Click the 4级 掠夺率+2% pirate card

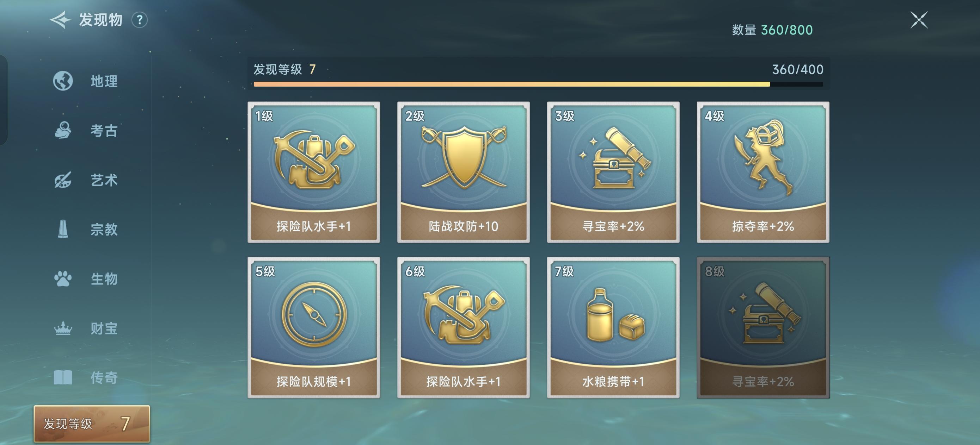click(x=763, y=172)
